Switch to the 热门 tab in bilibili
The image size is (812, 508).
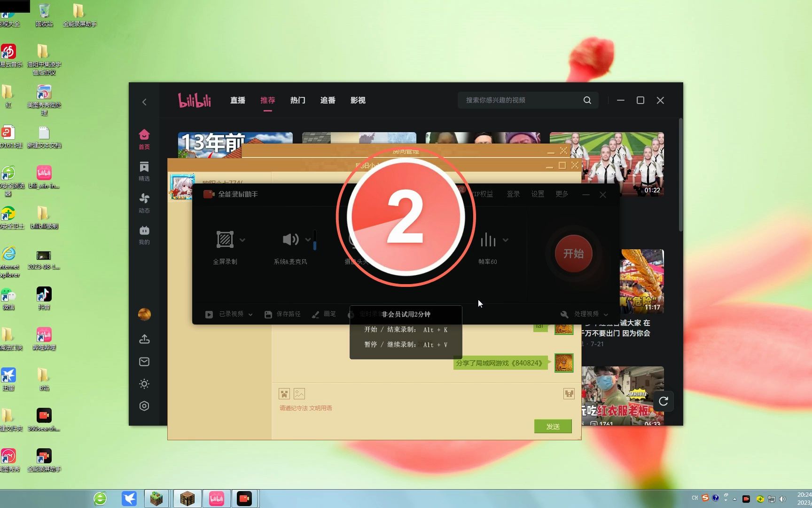click(298, 100)
